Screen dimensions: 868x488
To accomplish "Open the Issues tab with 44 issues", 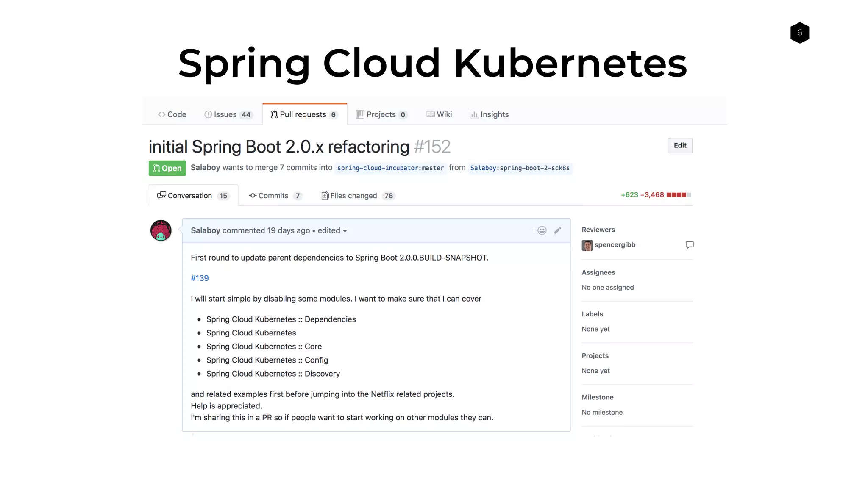I will (229, 114).
